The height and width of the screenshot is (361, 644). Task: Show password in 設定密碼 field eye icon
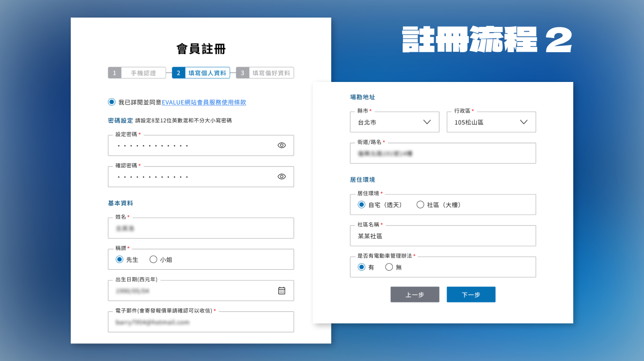(282, 145)
